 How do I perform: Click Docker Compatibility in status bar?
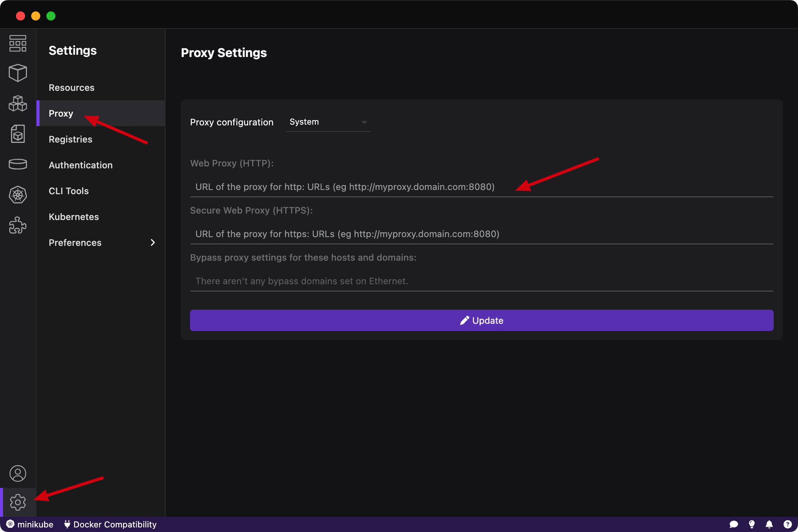pos(110,524)
